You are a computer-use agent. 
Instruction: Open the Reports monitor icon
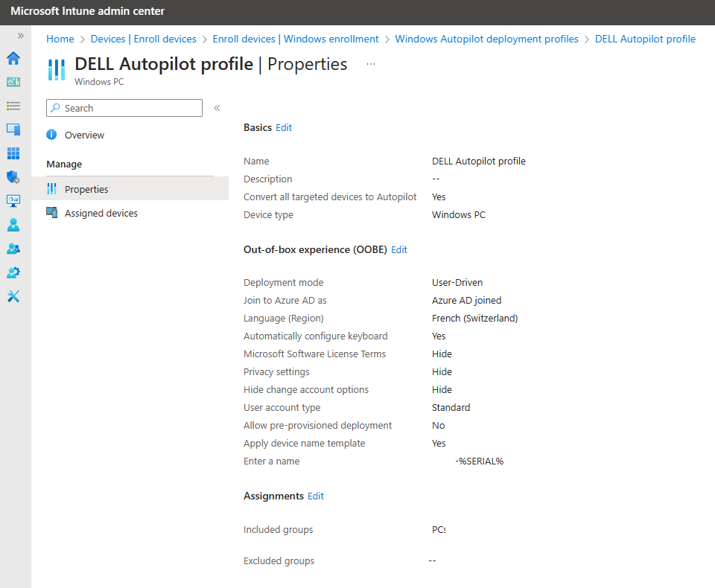click(13, 201)
